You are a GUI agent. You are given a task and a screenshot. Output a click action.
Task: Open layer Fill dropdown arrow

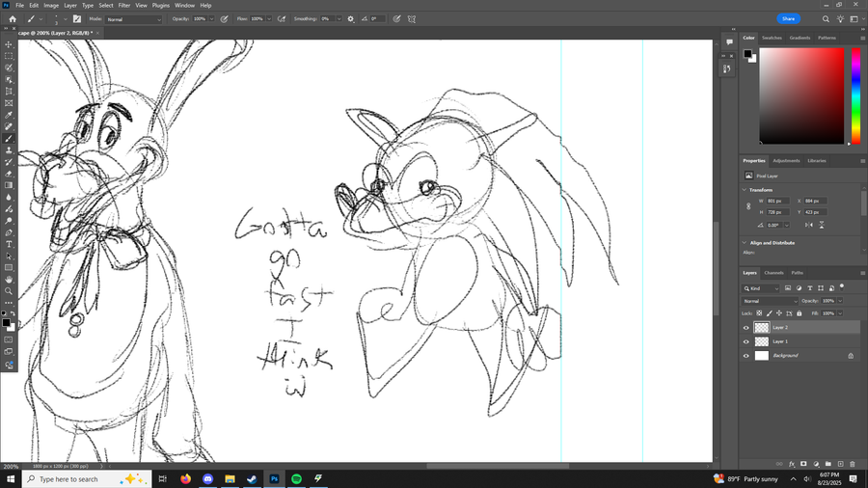[x=840, y=313]
